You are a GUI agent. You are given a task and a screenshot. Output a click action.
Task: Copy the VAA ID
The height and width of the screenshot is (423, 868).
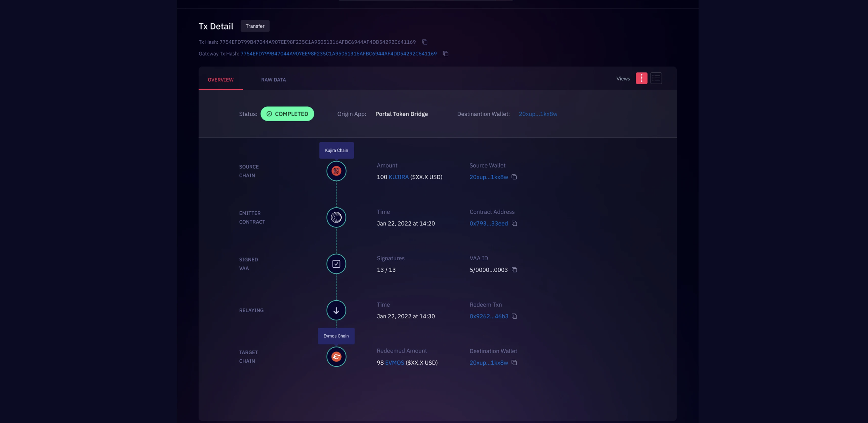514,270
